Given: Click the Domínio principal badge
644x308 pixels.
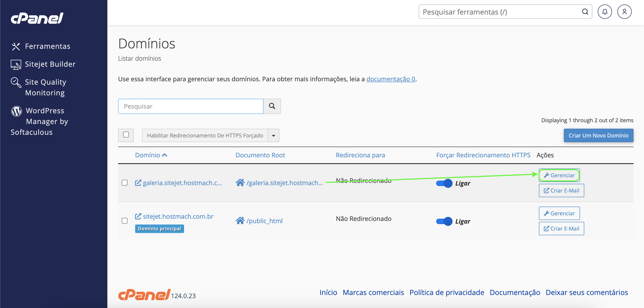Looking at the screenshot, I should (x=159, y=229).
